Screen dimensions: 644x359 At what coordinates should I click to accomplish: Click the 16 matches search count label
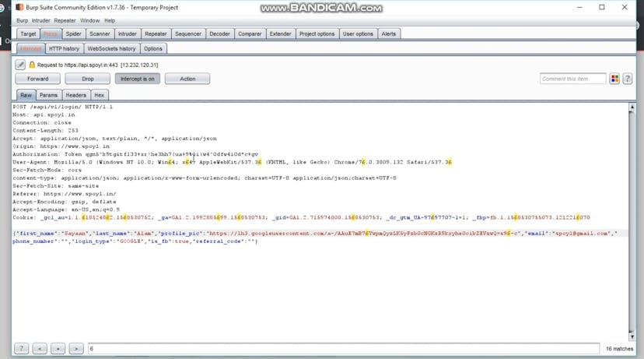pyautogui.click(x=619, y=349)
